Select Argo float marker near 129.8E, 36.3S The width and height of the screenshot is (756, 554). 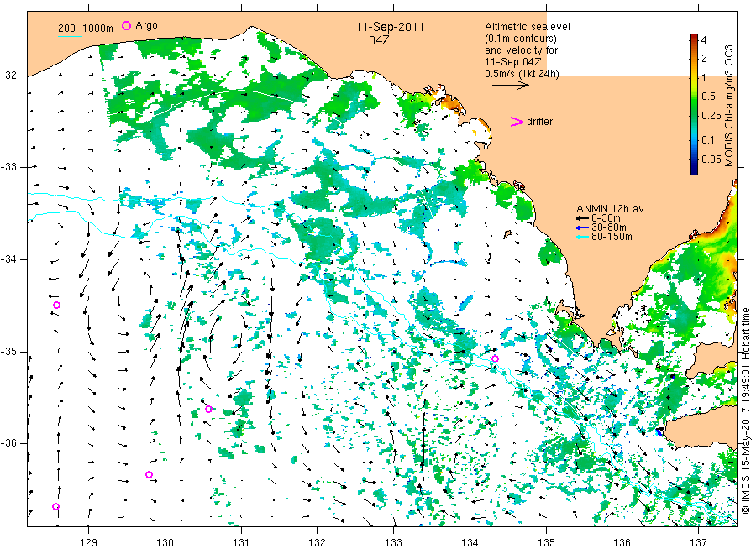point(149,474)
